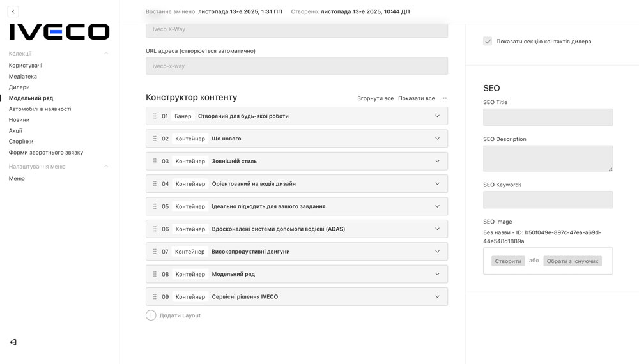Click into the SEO Title field
The height and width of the screenshot is (364, 639).
click(x=548, y=117)
